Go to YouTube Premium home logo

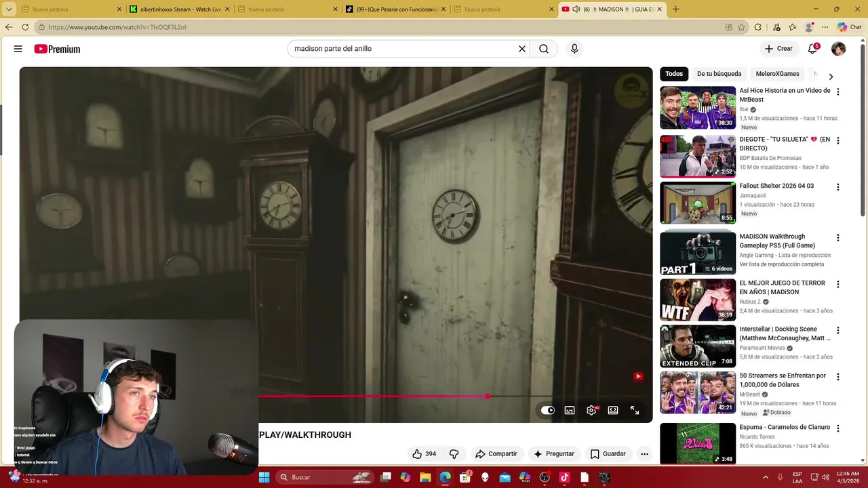click(x=57, y=49)
